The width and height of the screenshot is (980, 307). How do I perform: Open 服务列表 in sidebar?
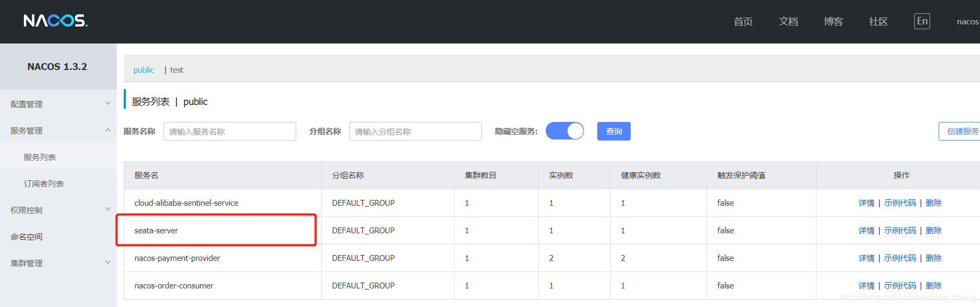[x=58, y=157]
